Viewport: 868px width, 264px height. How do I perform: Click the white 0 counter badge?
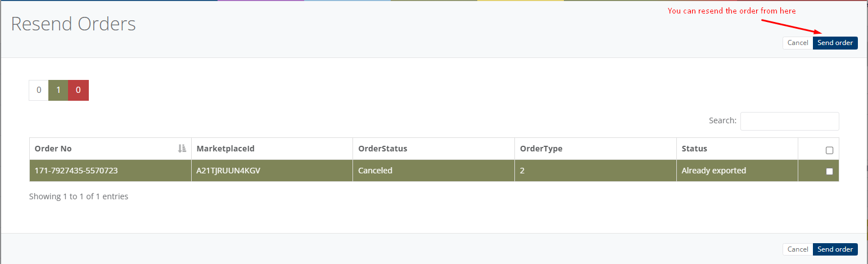39,90
